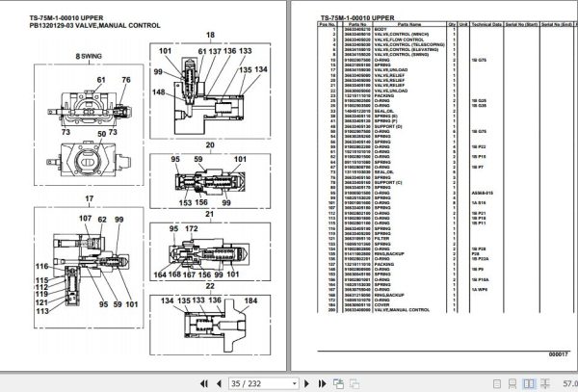Jump to the last page button

322,383
